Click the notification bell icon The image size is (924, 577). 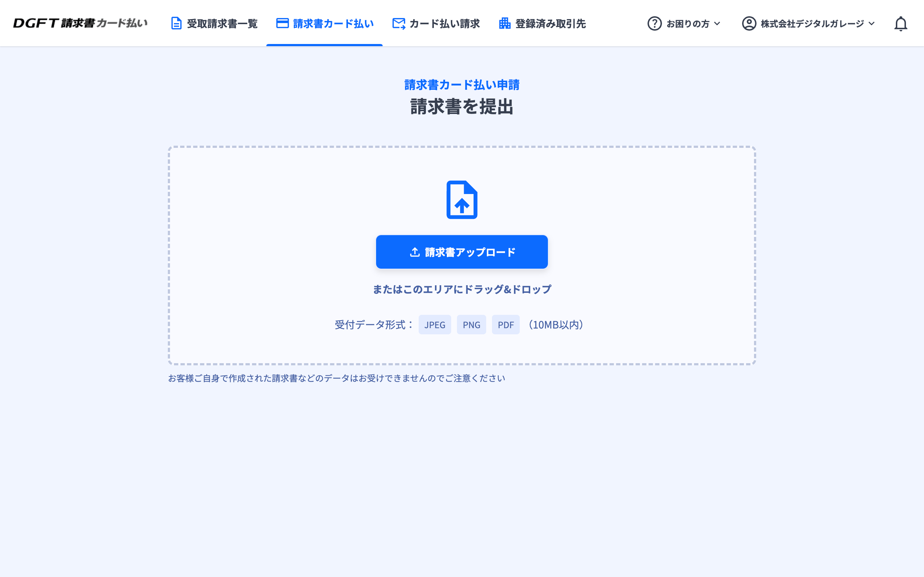900,24
